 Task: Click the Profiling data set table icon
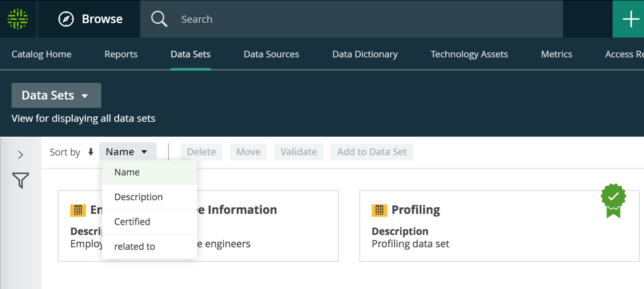click(x=379, y=210)
